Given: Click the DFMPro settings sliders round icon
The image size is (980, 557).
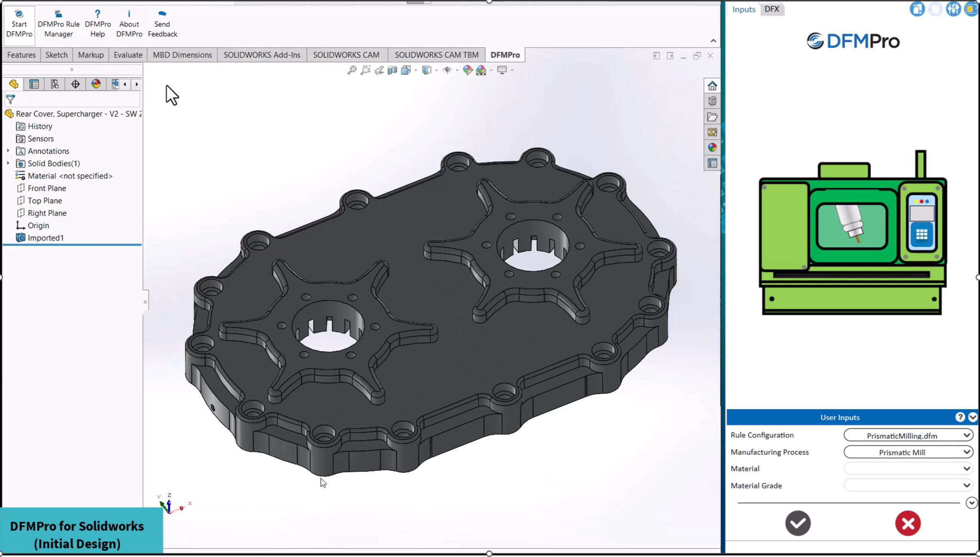Looking at the screenshot, I should [953, 9].
